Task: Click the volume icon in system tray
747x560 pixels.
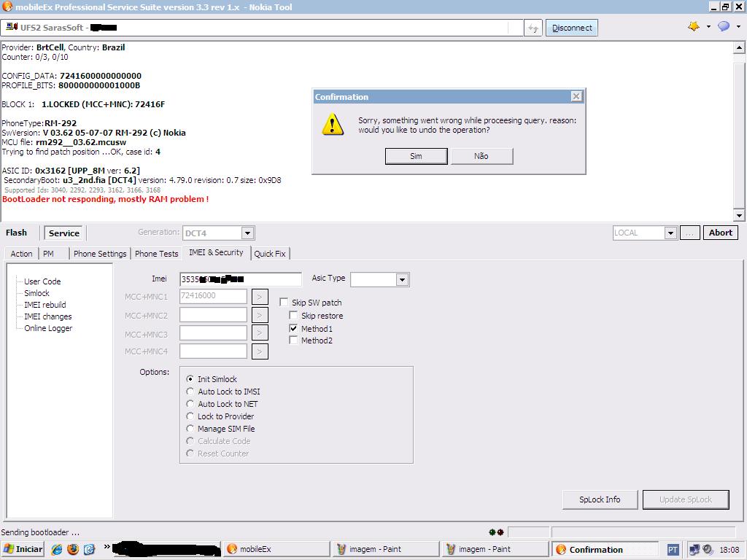Action: tap(708, 550)
